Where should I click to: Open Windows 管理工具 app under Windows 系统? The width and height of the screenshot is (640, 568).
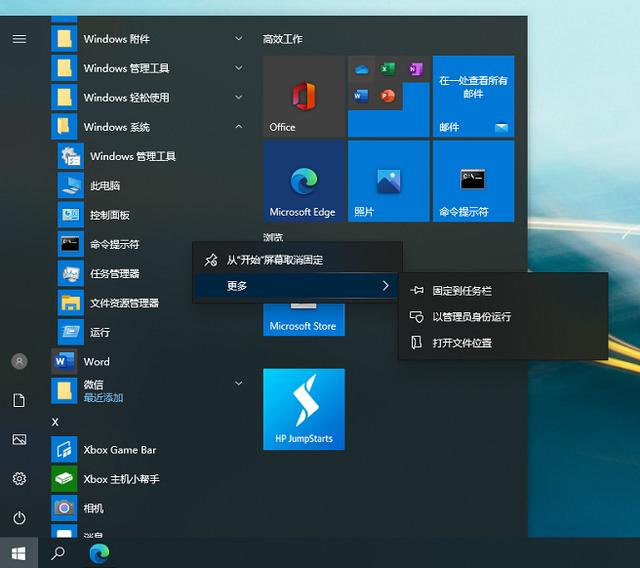click(x=152, y=156)
